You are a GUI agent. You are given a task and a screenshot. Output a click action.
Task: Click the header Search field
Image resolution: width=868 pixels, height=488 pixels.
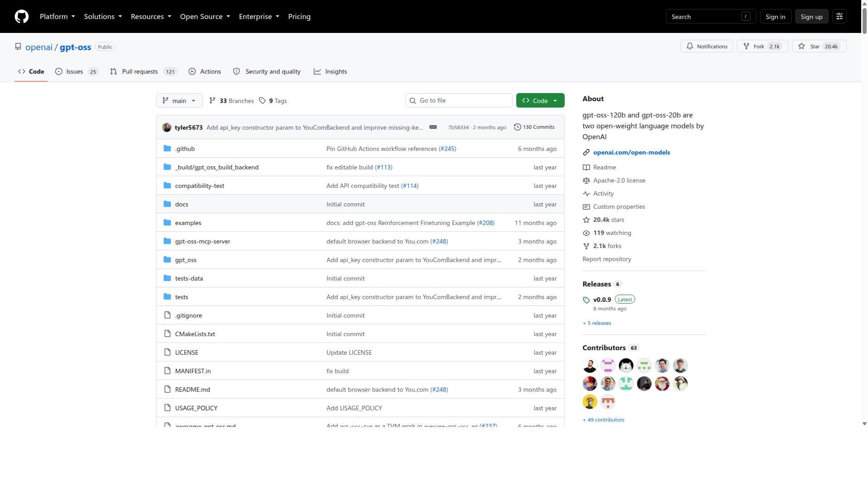tap(711, 16)
